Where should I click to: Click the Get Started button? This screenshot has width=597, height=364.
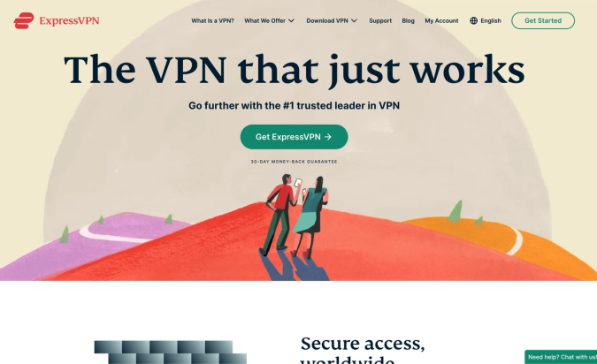tap(543, 20)
